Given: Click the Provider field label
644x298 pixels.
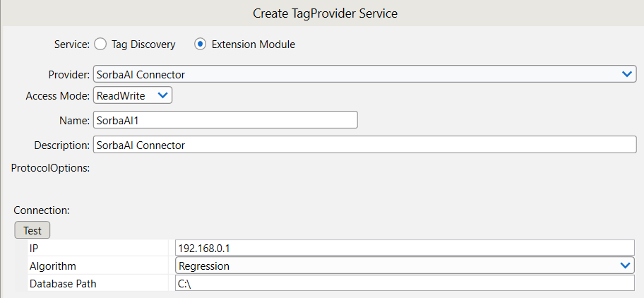Looking at the screenshot, I should pos(68,74).
